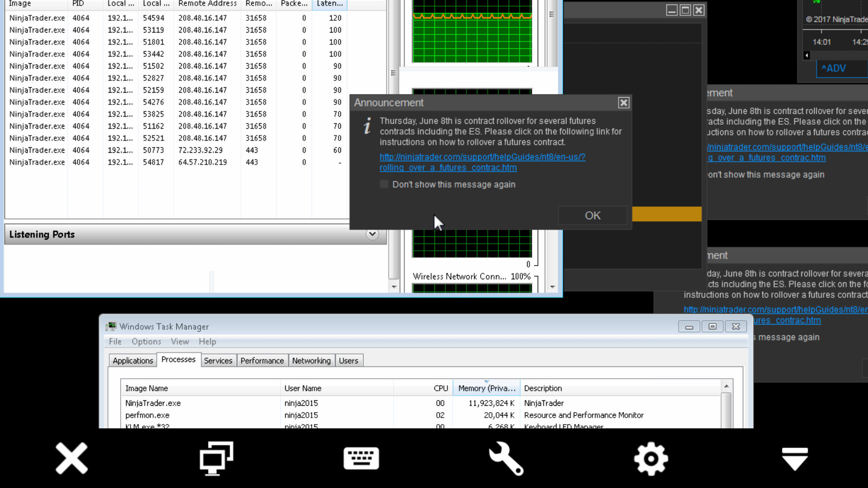Click the X disconnect icon in bottom toolbar
This screenshot has width=868, height=488.
coord(71,458)
